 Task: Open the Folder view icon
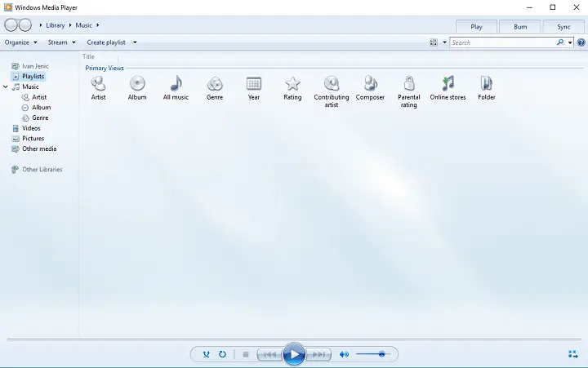click(487, 83)
